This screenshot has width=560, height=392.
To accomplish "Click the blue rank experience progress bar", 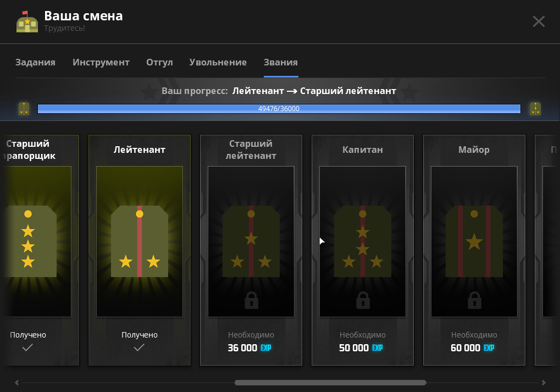I will tap(279, 109).
